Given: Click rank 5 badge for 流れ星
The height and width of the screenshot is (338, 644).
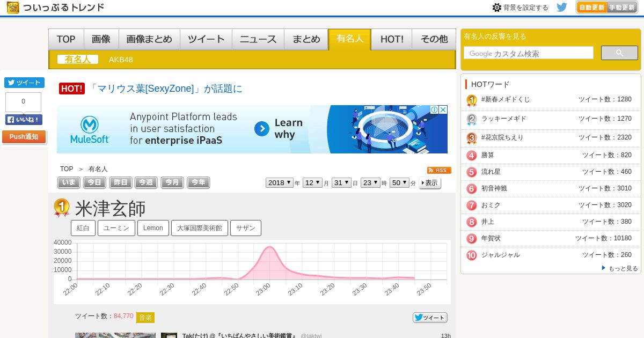Looking at the screenshot, I should 472,172.
